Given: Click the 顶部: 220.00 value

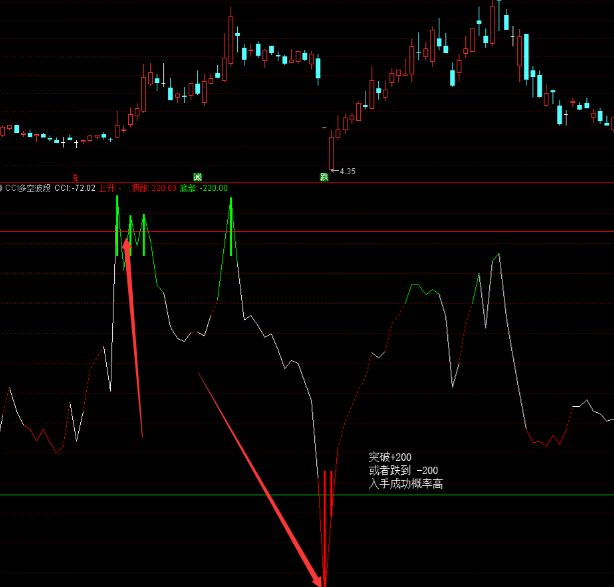Looking at the screenshot, I should [154, 188].
